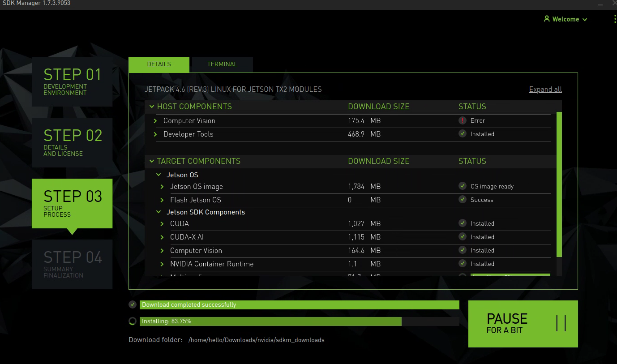
Task: Expand the host Computer Vision row
Action: pos(155,121)
